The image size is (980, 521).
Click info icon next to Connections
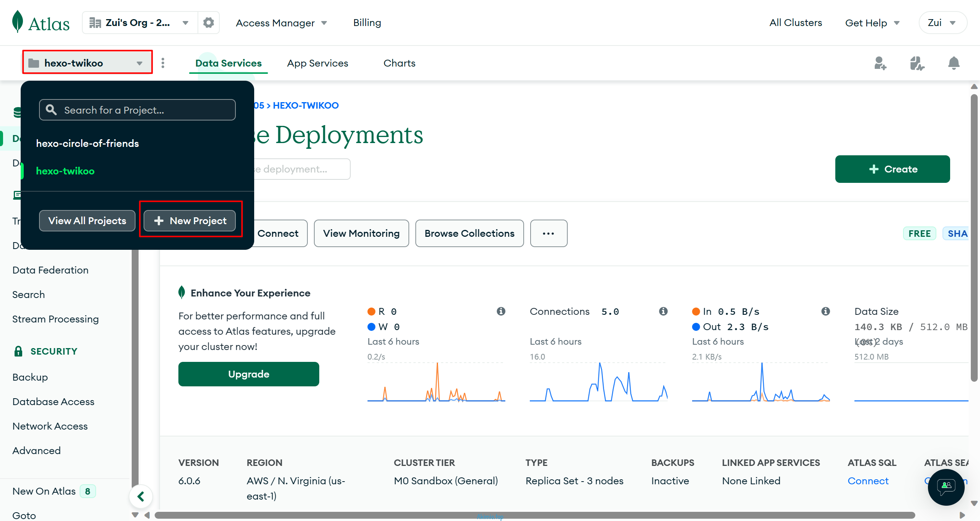point(663,311)
